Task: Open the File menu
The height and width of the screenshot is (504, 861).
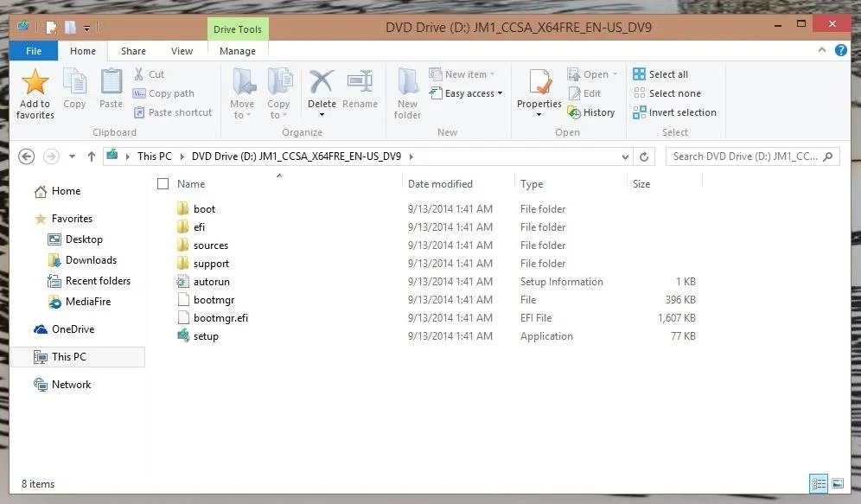Action: point(34,50)
